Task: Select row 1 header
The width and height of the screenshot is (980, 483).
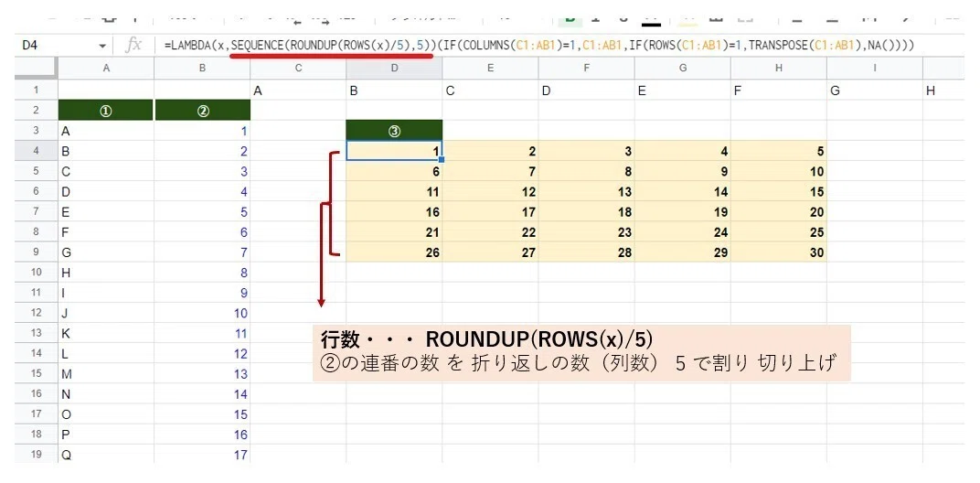Action: 37,90
